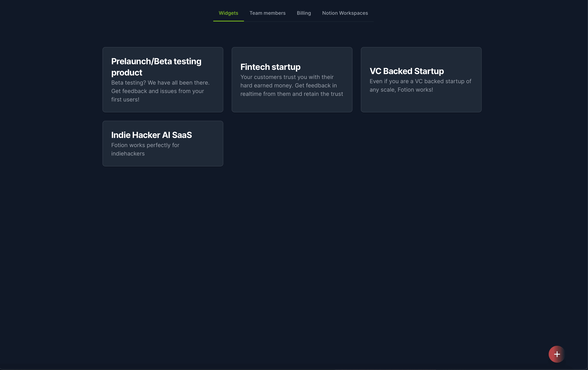Switch to the Team members tab
Screen dimensions: 588x370
coord(267,13)
